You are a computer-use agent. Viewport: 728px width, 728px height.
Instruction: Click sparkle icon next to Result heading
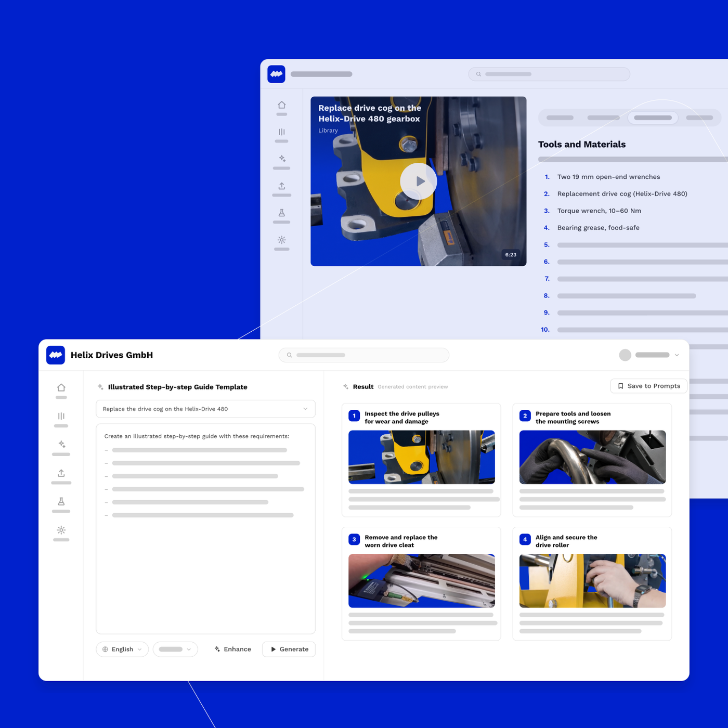point(346,386)
